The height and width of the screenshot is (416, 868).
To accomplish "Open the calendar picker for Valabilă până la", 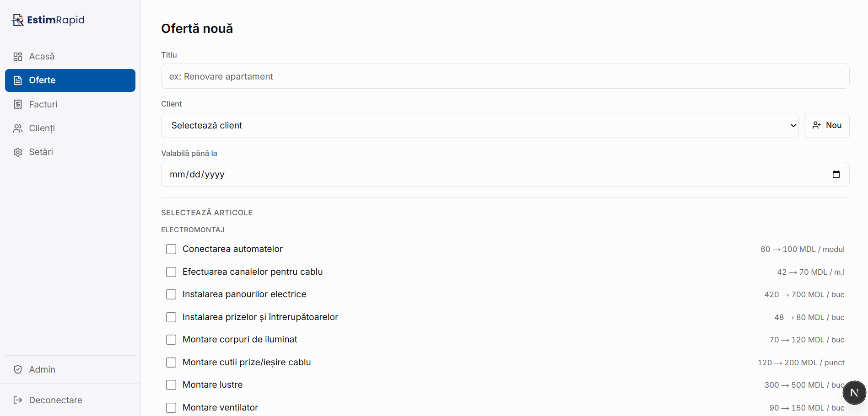I will [x=836, y=174].
